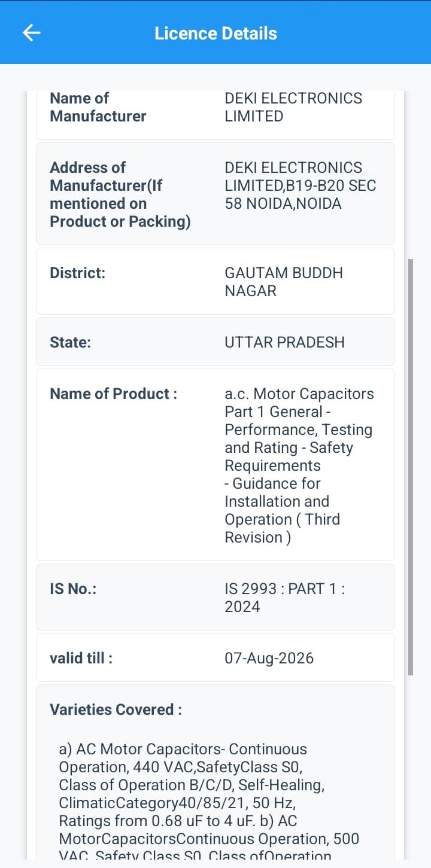Viewport: 431px width, 868px height.
Task: Select the Varieties Covered heading
Action: (116, 709)
